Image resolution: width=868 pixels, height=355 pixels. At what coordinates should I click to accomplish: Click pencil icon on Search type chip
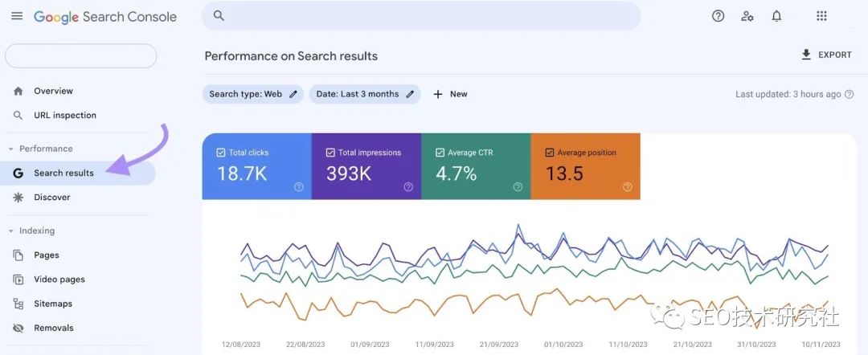coord(293,94)
